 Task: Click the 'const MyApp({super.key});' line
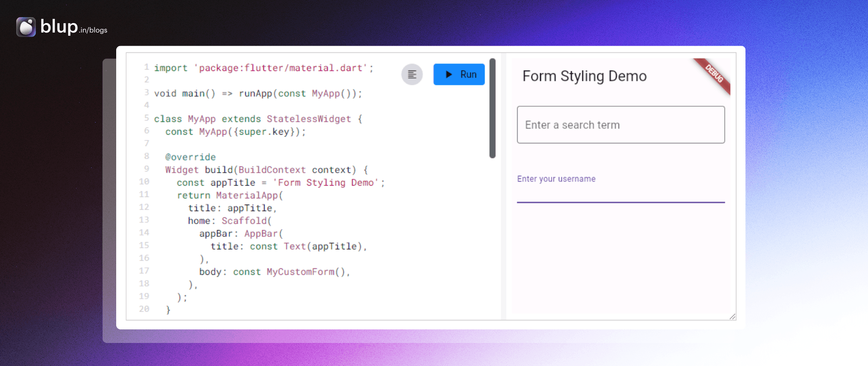point(236,131)
